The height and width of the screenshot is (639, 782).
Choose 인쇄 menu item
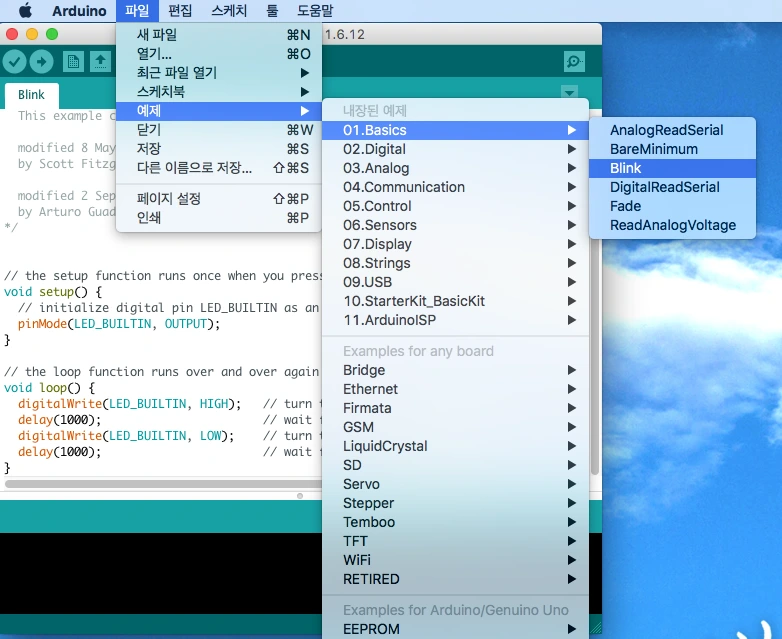point(219,217)
